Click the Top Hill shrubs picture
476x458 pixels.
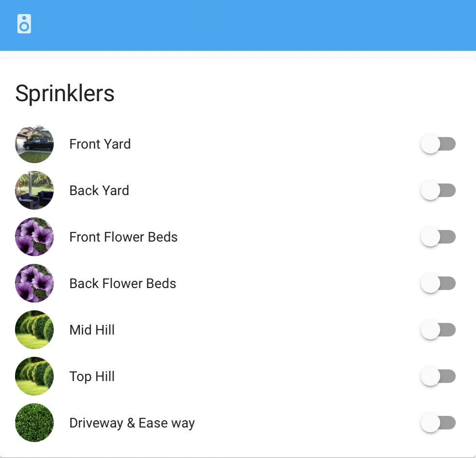[x=34, y=376]
